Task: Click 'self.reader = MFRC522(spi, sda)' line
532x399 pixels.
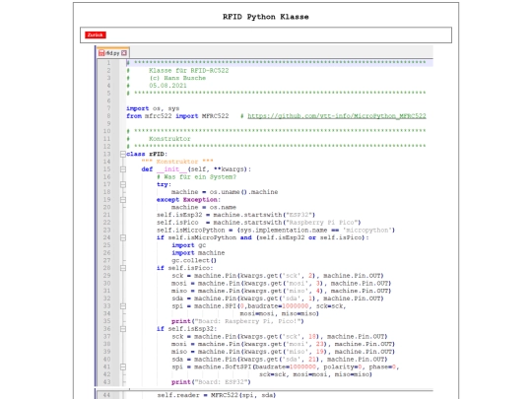Action: click(217, 395)
